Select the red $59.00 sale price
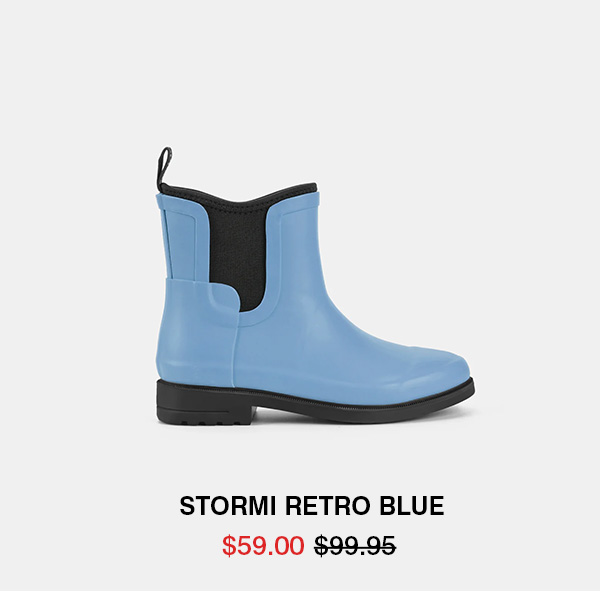This screenshot has height=601, width=600. (263, 545)
